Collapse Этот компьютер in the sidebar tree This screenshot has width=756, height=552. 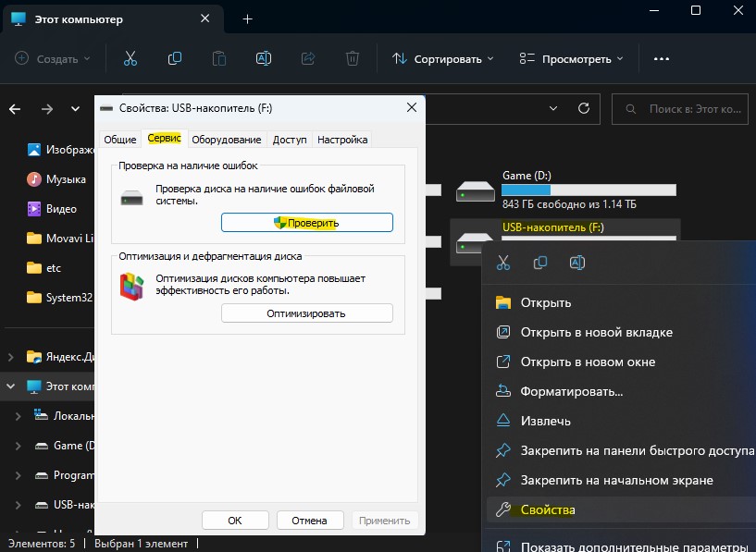pos(10,386)
